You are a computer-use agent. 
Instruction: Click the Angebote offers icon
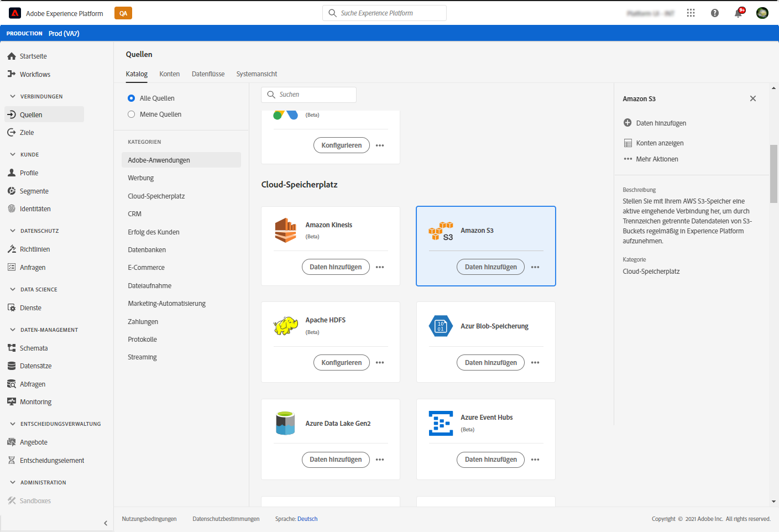coord(12,442)
